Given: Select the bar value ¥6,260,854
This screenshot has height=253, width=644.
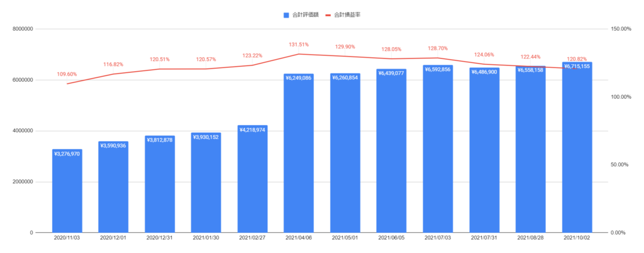Looking at the screenshot, I should click(x=345, y=77).
